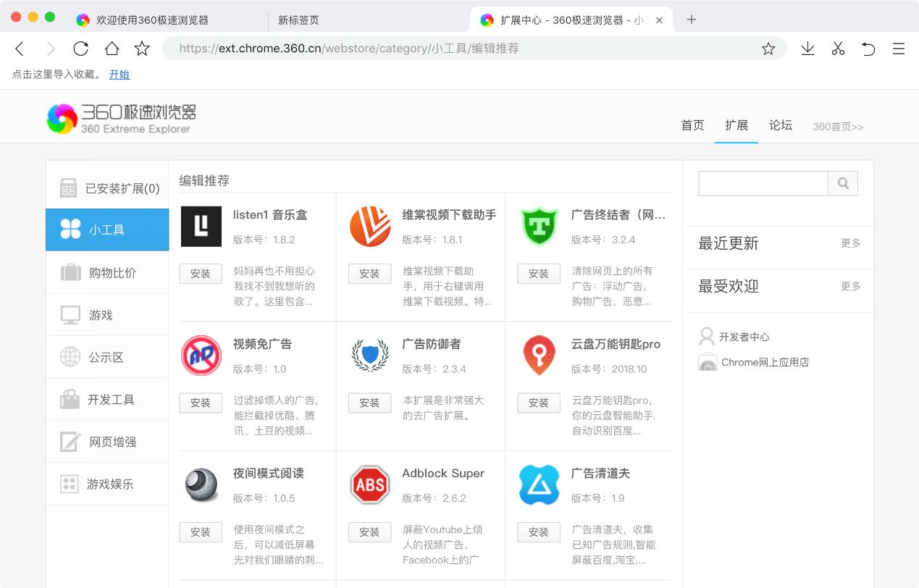Open the listen1 音乐盒 extension icon
This screenshot has height=588, width=919.
[x=201, y=226]
